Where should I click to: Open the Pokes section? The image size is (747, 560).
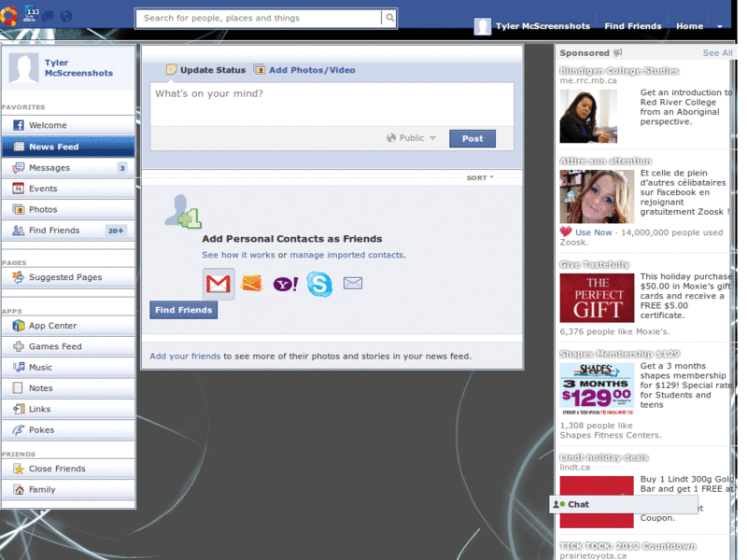[39, 429]
